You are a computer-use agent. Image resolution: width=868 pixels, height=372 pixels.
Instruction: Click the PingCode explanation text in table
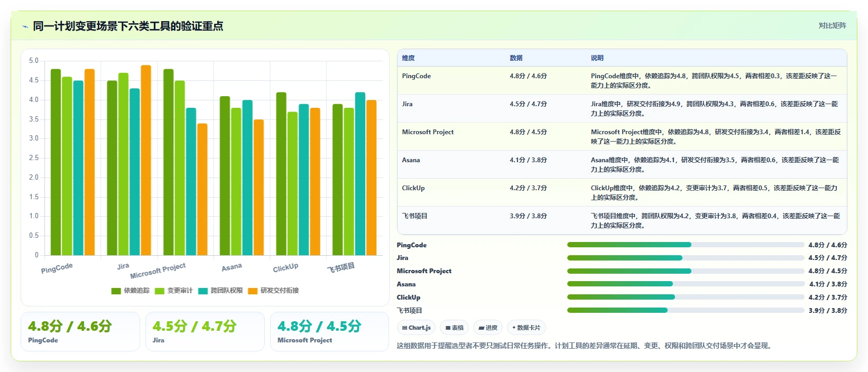[714, 81]
